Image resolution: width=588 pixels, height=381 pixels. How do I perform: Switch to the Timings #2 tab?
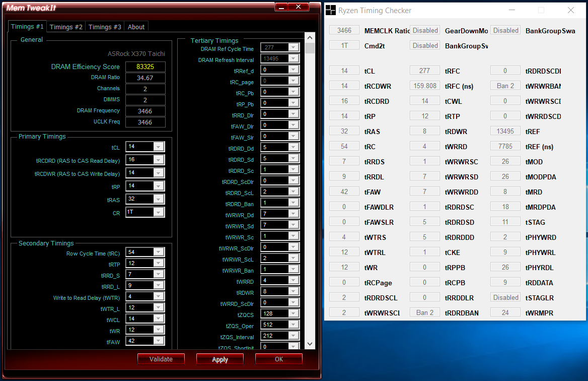click(x=66, y=27)
